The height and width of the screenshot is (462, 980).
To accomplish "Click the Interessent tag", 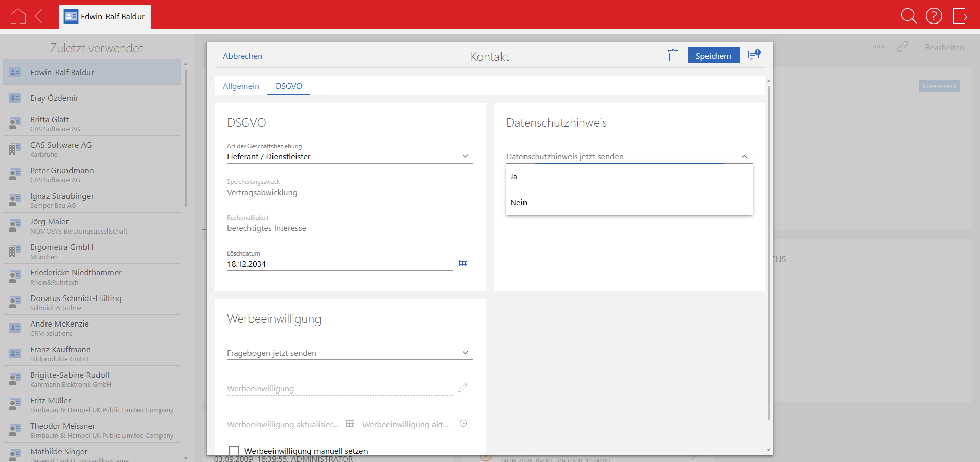I will point(939,86).
